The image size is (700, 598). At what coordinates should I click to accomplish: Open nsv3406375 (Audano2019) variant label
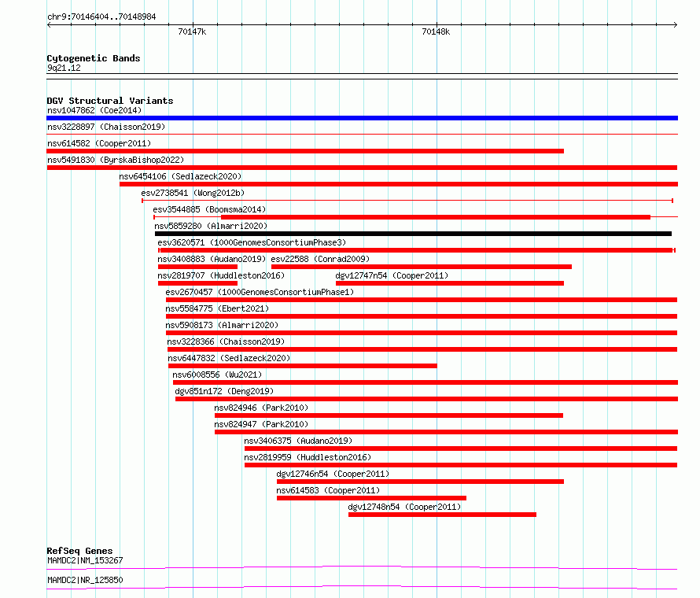(x=298, y=441)
